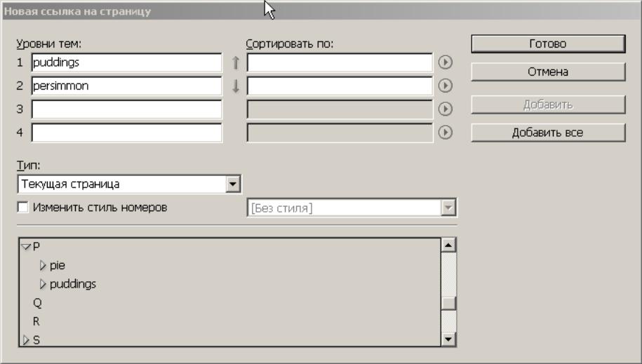Click the Добавить все button
The width and height of the screenshot is (642, 364).
[x=548, y=133]
